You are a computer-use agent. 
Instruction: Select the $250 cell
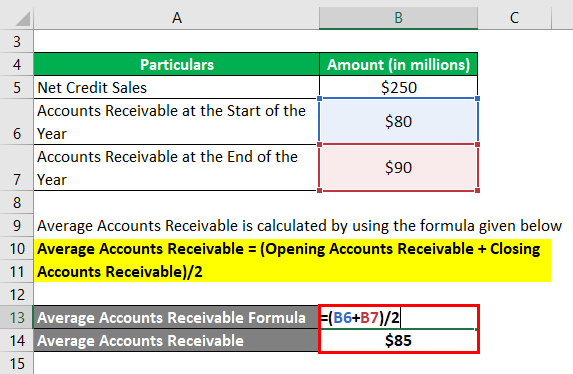tap(398, 87)
